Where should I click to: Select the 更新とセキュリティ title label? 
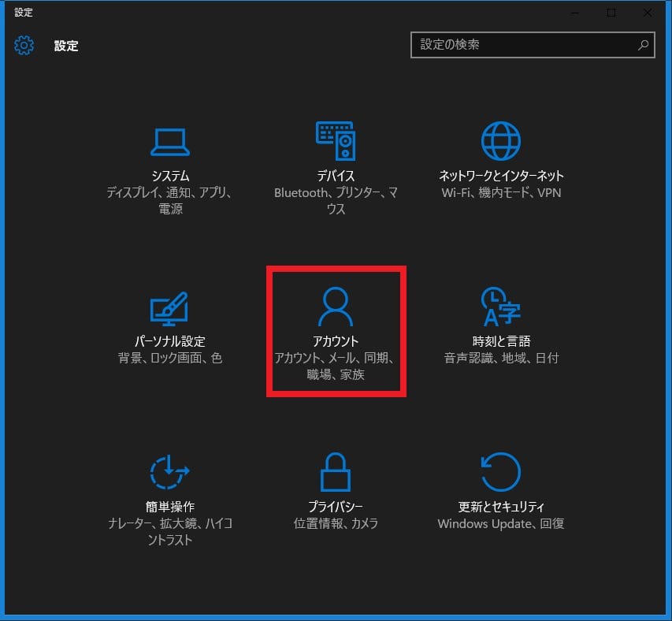(501, 507)
